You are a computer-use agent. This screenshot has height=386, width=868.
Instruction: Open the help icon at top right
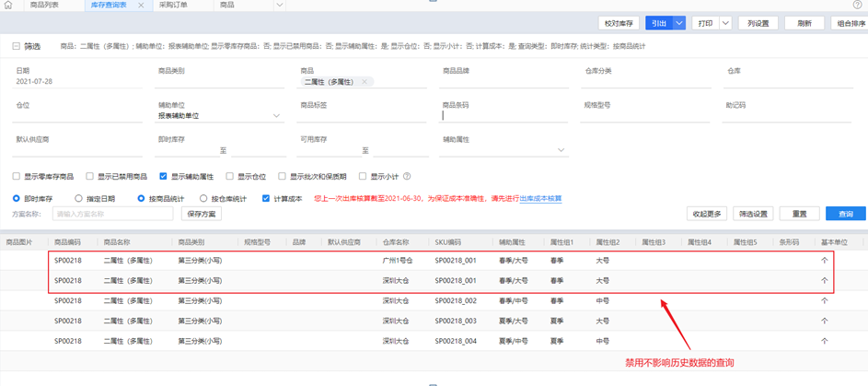tap(859, 6)
